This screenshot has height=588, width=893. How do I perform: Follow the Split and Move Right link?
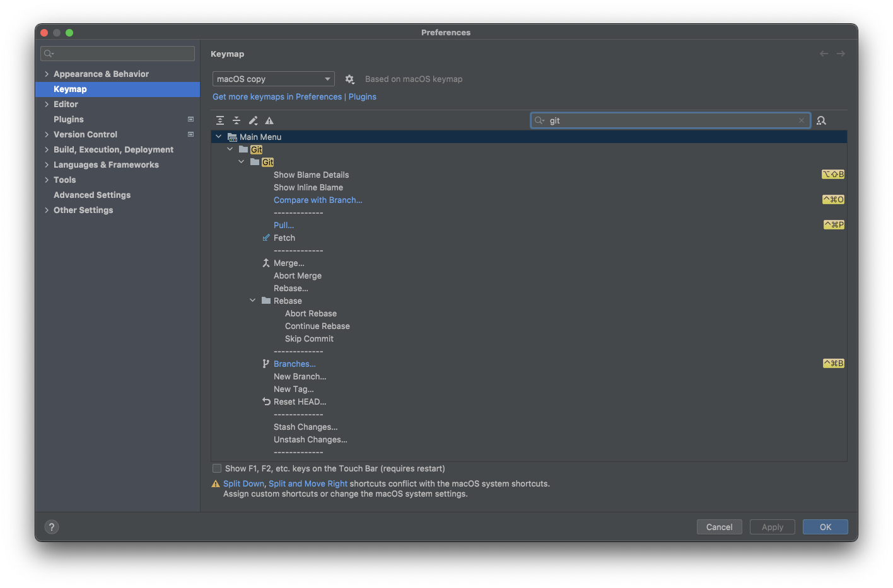(308, 483)
